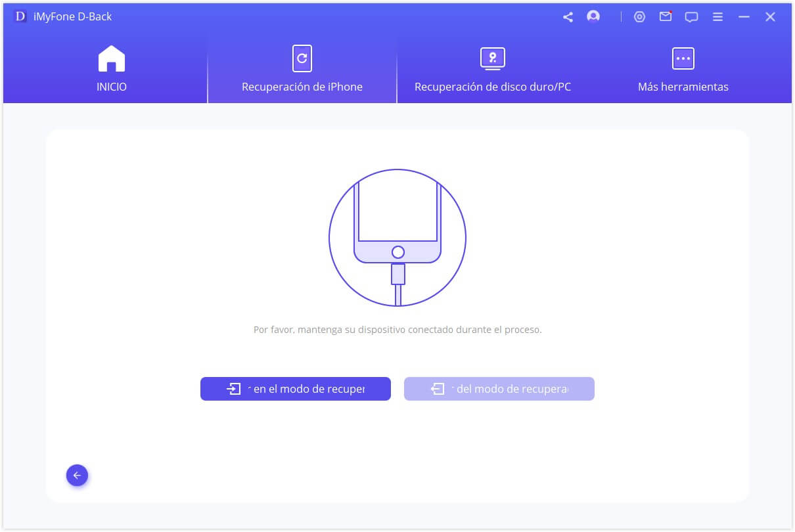Switch to Recuperación de disco duro/PC tab

point(493,69)
